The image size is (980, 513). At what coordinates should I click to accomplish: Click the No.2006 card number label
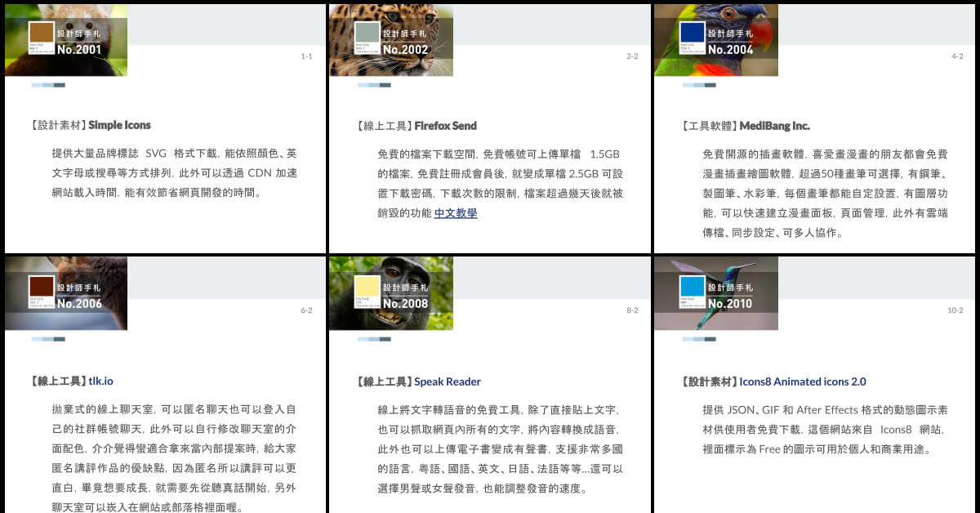click(79, 304)
